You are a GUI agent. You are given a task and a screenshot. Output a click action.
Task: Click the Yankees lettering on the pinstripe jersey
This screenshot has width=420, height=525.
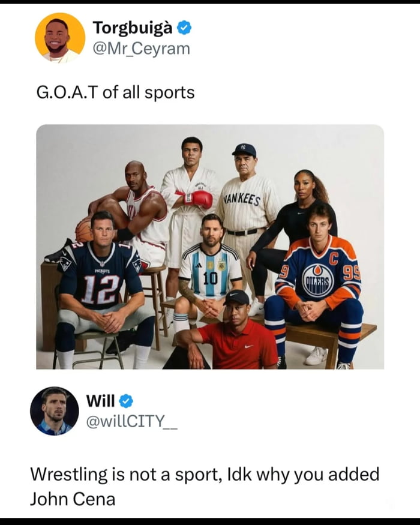(x=241, y=200)
